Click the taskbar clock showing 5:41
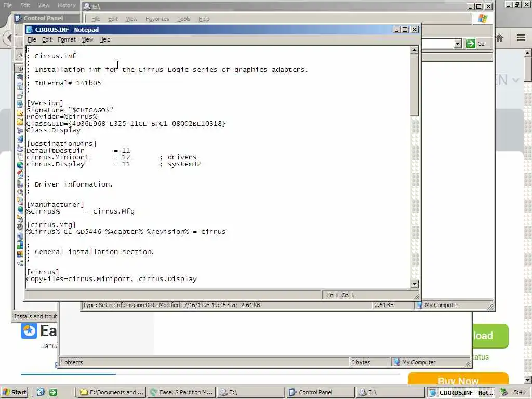Viewport: 532px width, 399px height. (519, 392)
